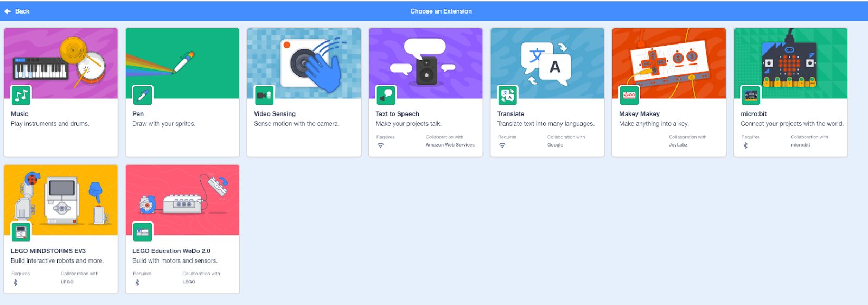This screenshot has height=305, width=868.
Task: Click the 'Google' collaboration label
Action: point(555,145)
